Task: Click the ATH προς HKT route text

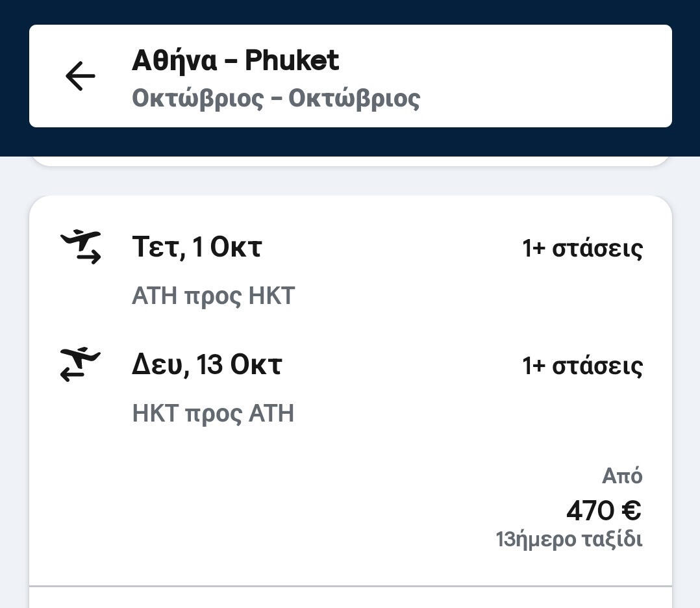Action: pos(213,296)
